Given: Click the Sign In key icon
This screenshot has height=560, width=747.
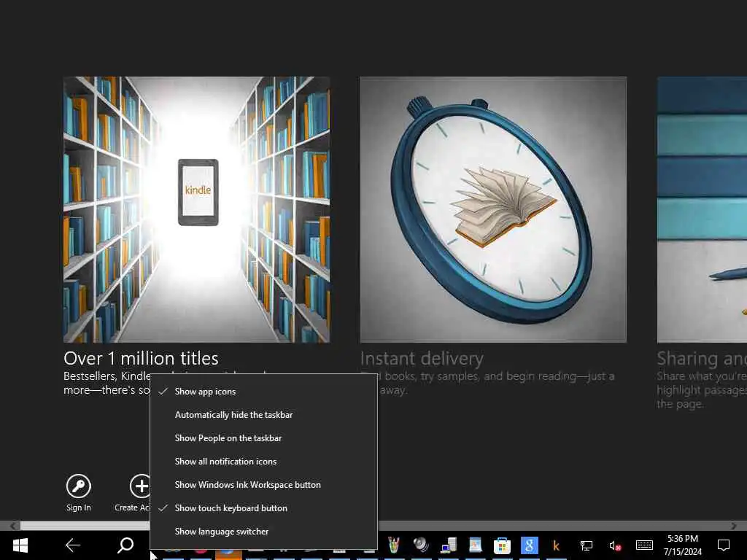Looking at the screenshot, I should (79, 486).
